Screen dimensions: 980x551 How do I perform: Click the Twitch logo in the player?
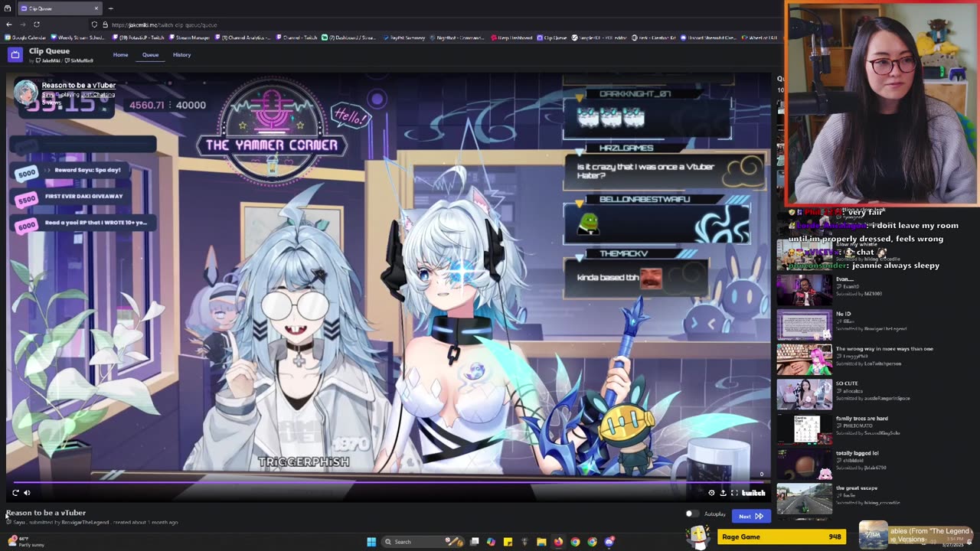[753, 493]
